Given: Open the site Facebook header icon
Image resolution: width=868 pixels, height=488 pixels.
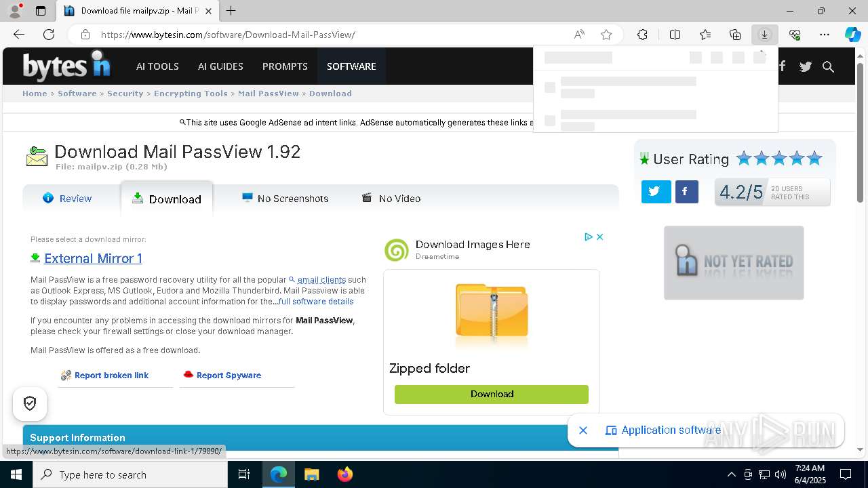Looking at the screenshot, I should pos(783,66).
